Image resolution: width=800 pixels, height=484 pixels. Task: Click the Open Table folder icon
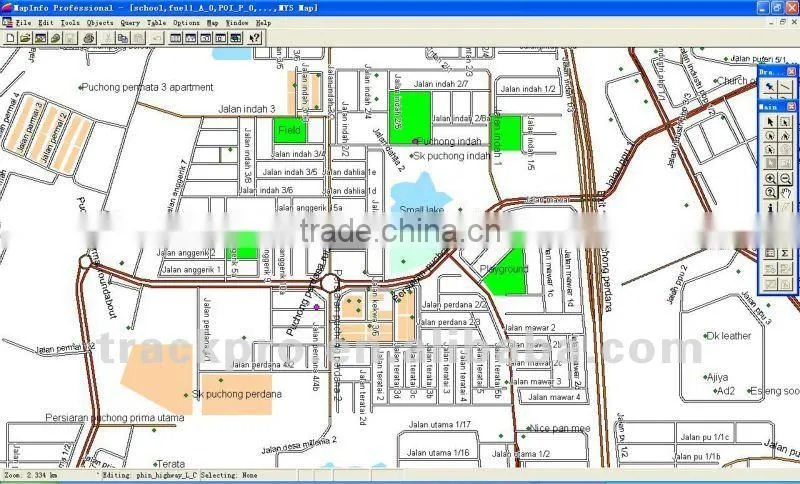[x=26, y=38]
